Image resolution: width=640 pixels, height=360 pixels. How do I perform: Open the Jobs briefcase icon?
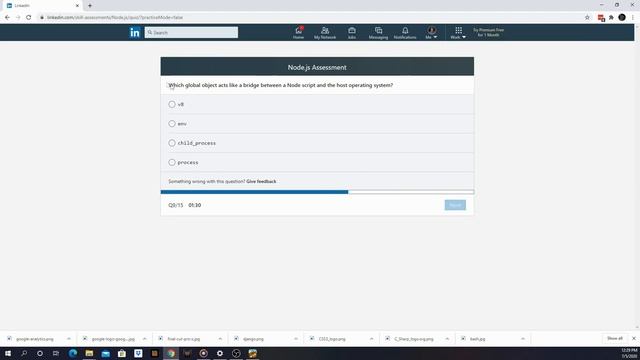(x=351, y=33)
